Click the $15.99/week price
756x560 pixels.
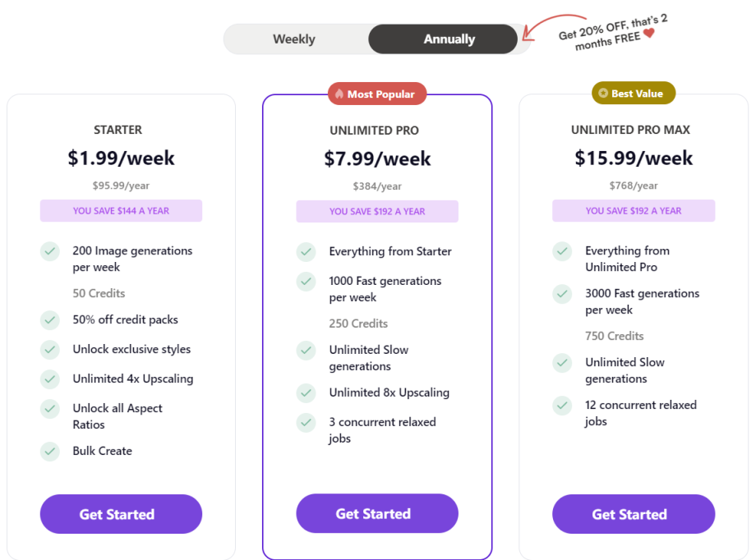tap(634, 158)
